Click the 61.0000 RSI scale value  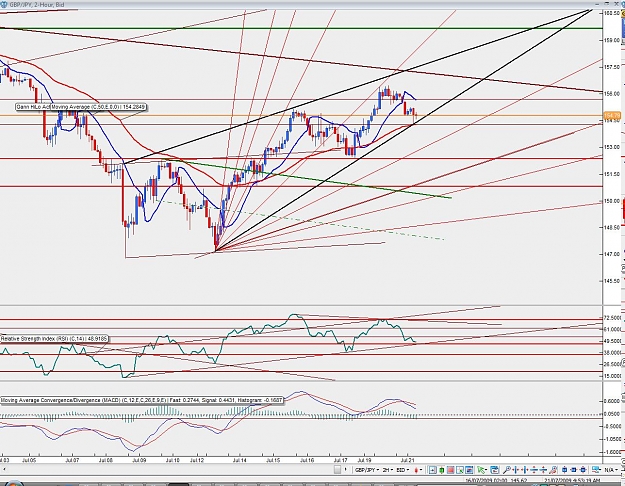[613, 329]
